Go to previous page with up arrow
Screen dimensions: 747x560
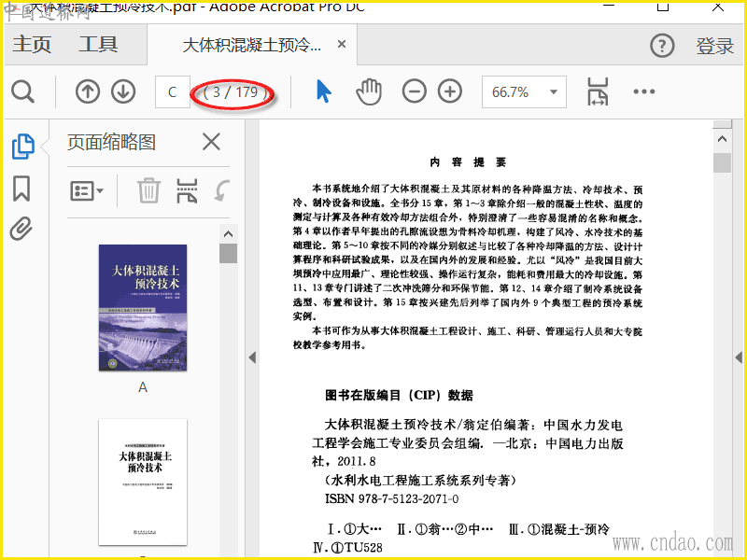point(88,91)
